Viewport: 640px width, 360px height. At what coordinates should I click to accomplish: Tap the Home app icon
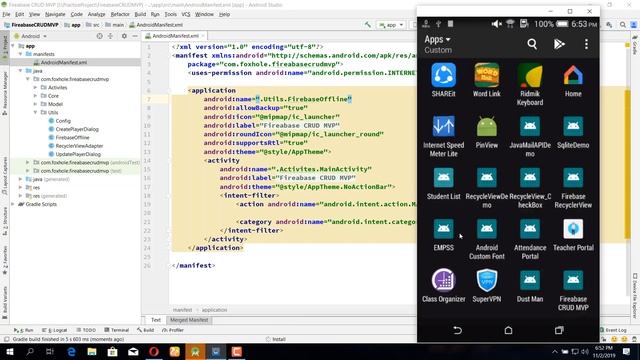[x=573, y=76]
